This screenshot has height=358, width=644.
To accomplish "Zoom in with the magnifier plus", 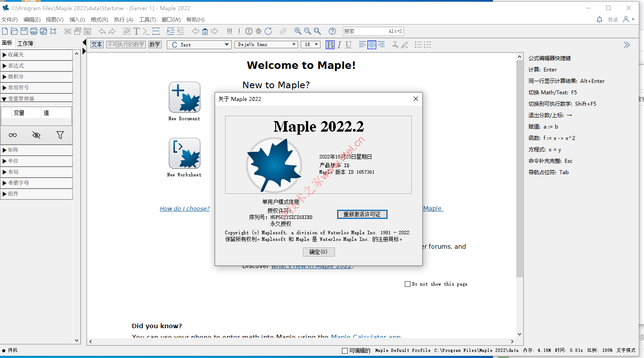I will coord(298,31).
